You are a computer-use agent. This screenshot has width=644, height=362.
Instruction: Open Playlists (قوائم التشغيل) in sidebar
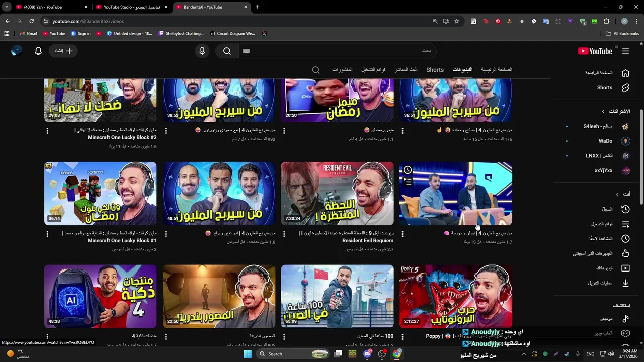(610, 224)
